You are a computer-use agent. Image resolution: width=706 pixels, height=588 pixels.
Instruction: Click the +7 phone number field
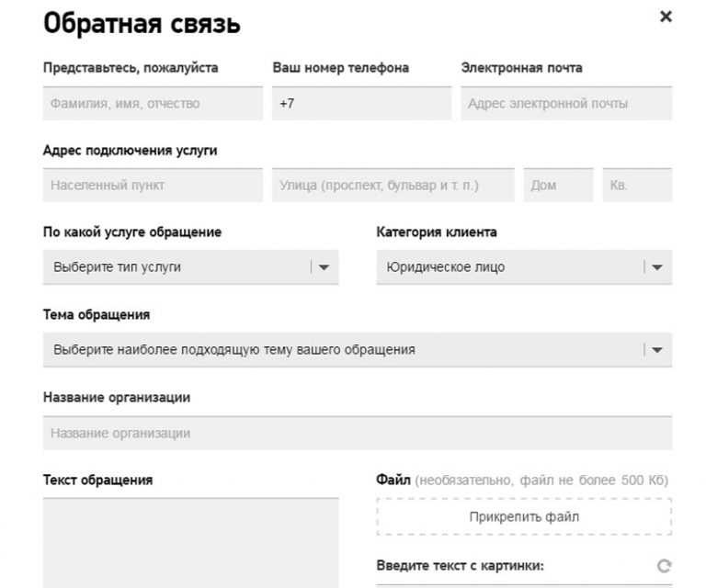(x=361, y=104)
